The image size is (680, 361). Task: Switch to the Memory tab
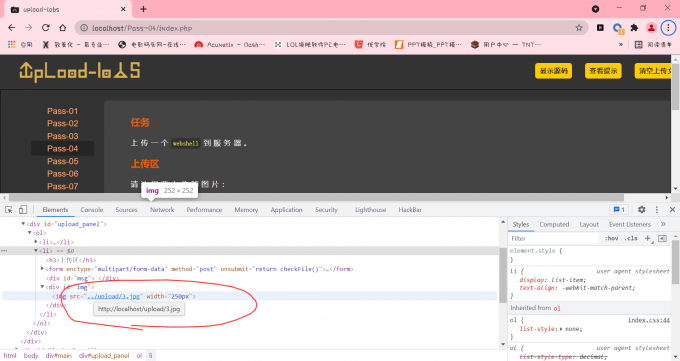pyautogui.click(x=246, y=210)
